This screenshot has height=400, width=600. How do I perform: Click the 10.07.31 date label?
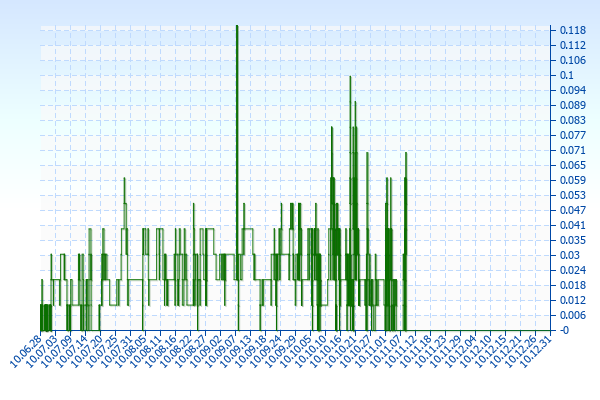116,351
